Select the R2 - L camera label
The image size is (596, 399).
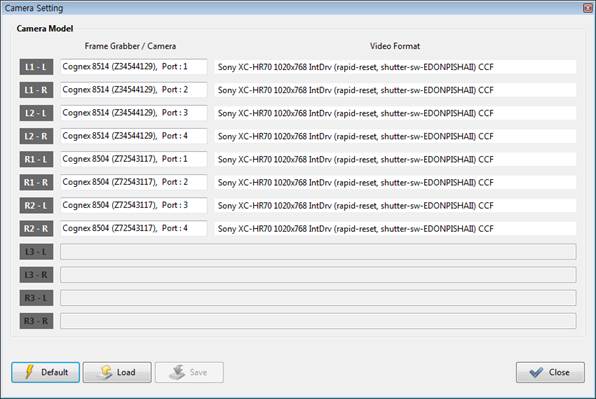[x=36, y=206]
